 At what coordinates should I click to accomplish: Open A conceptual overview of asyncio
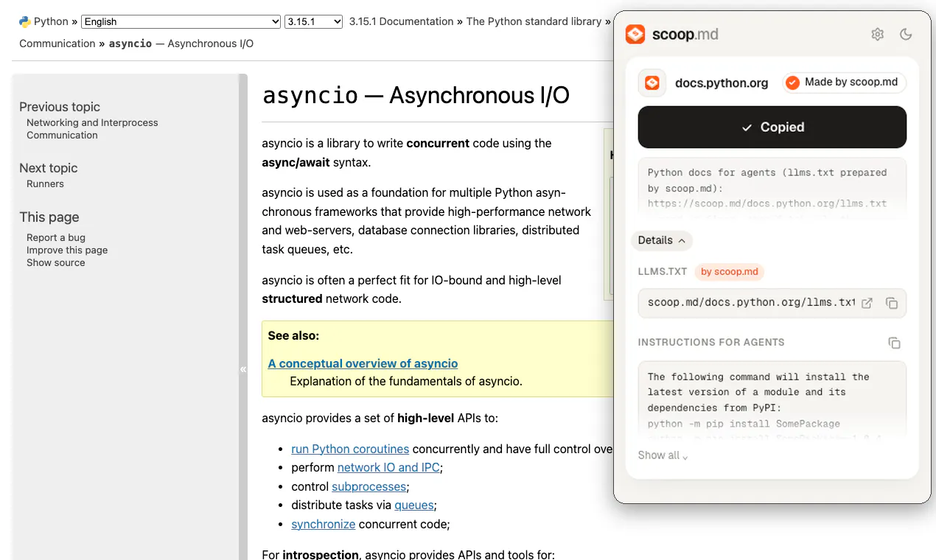click(x=363, y=363)
